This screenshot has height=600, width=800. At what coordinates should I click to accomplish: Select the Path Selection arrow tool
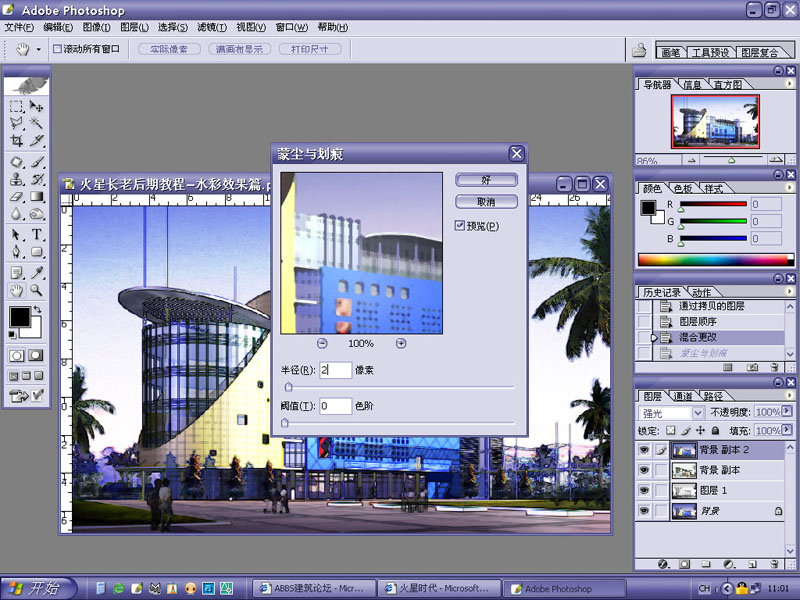pos(16,235)
